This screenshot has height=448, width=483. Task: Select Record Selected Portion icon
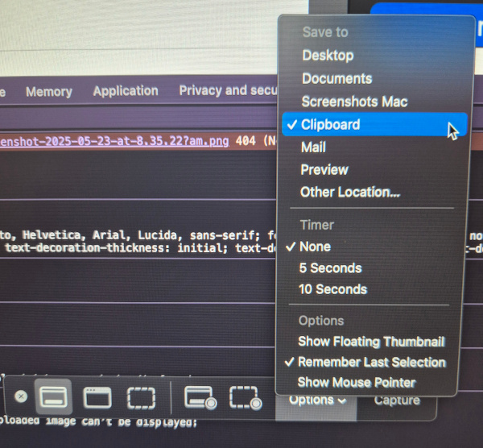(x=246, y=398)
